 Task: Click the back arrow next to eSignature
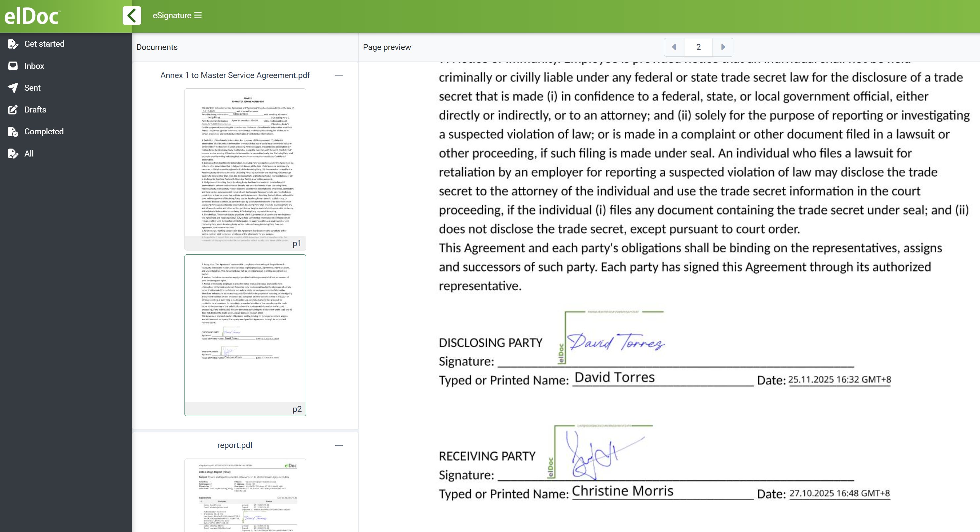pyautogui.click(x=131, y=15)
